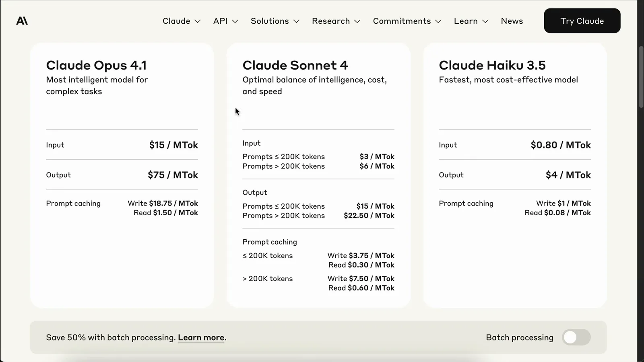Viewport: 644px width, 362px height.
Task: Click 'Save 50% with batch processing' text
Action: click(x=111, y=337)
